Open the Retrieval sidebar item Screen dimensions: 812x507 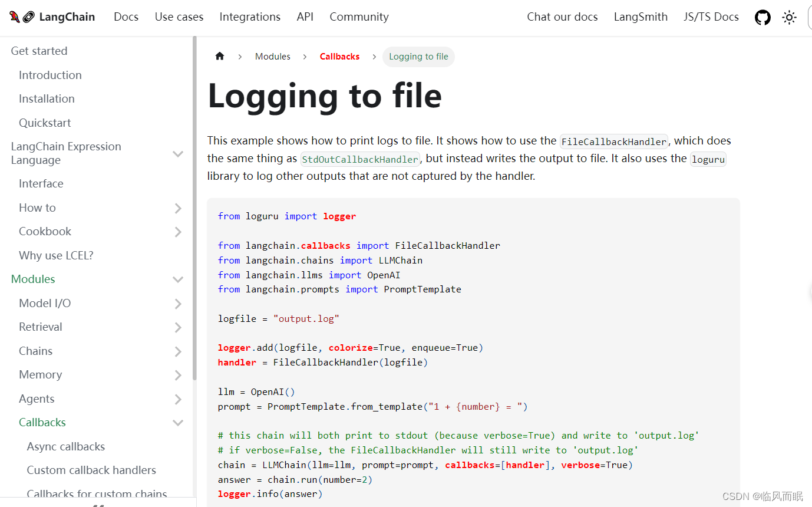click(x=40, y=327)
